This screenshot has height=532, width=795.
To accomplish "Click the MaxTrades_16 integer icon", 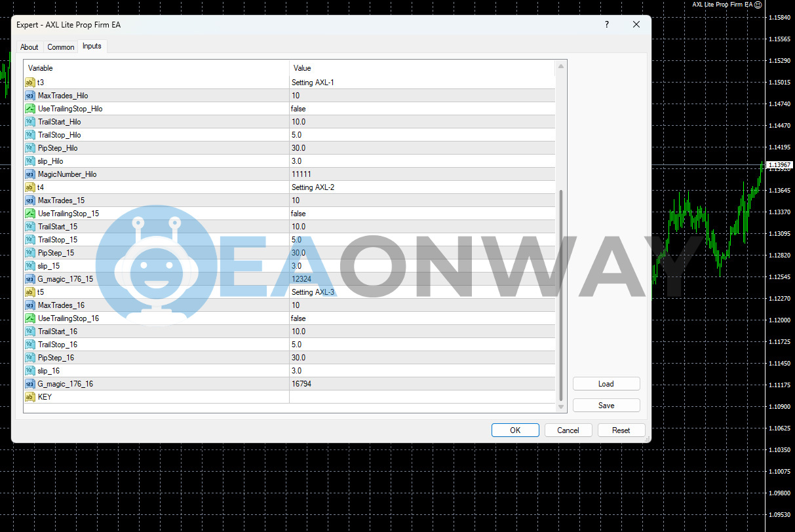I will pyautogui.click(x=29, y=305).
